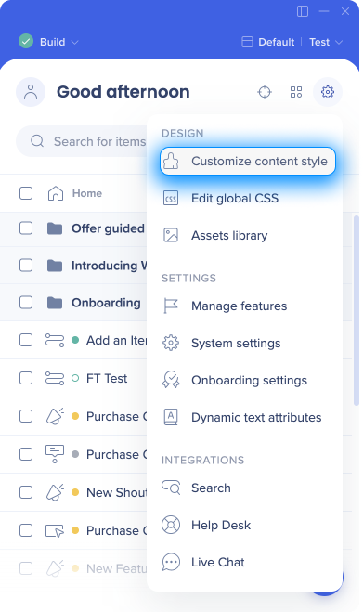364x612 pixels.
Task: Click the CSS icon for Edit global CSS
Action: 171,199
